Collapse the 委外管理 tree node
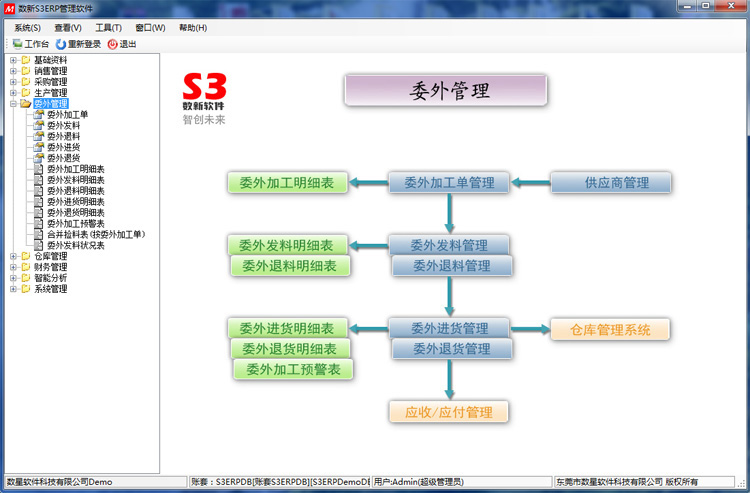 tap(13, 104)
